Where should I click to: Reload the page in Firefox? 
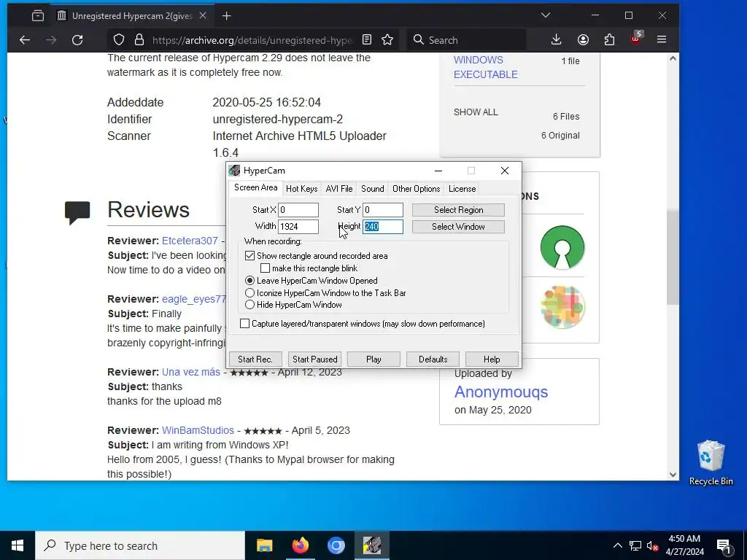pos(77,40)
